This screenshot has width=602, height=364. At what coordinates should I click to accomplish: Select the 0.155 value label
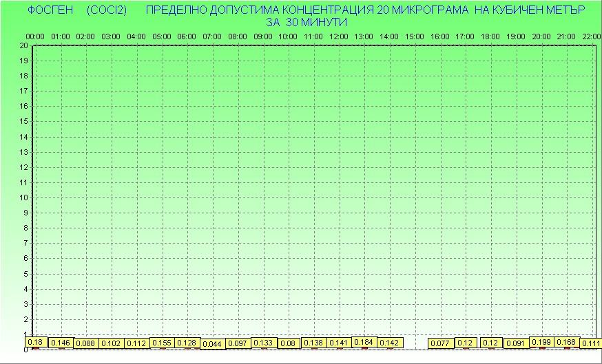coord(162,343)
